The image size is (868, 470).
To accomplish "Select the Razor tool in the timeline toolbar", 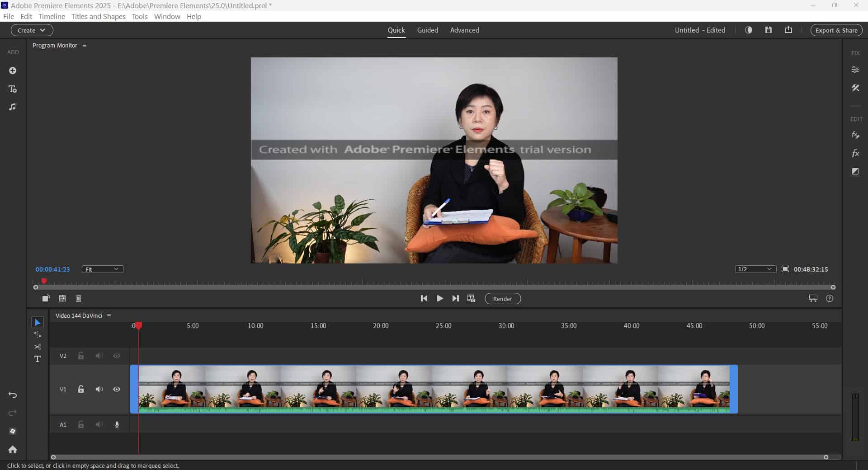I will [x=38, y=347].
